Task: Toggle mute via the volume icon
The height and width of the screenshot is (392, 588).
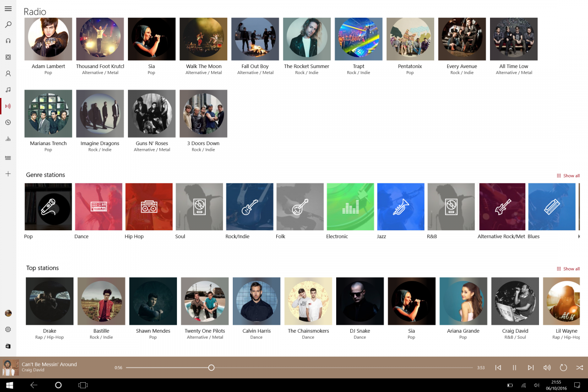Action: point(546,367)
